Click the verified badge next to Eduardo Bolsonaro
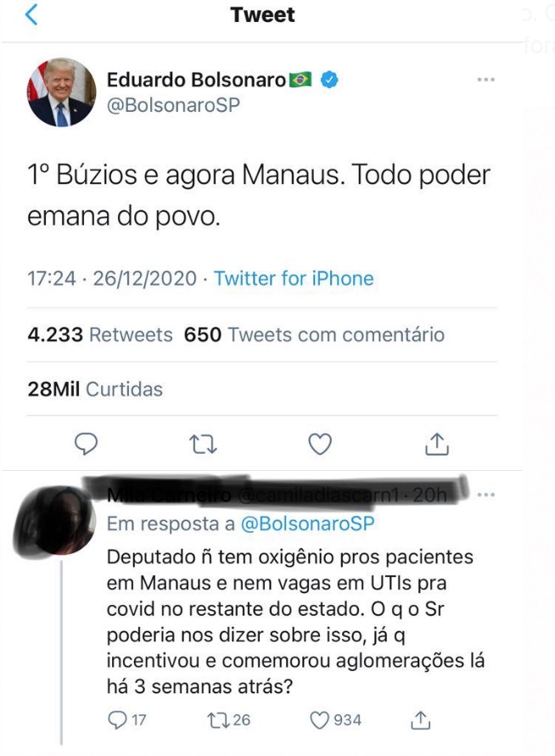 coord(328,78)
